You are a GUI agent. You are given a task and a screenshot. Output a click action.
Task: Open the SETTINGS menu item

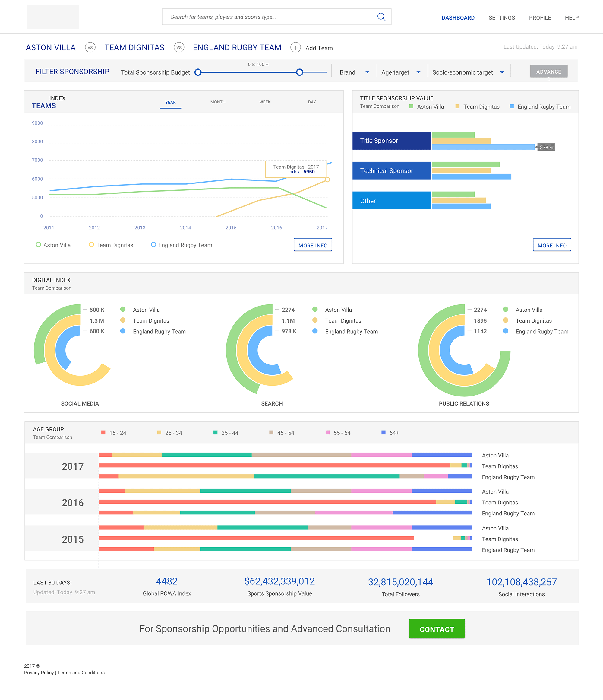tap(501, 17)
